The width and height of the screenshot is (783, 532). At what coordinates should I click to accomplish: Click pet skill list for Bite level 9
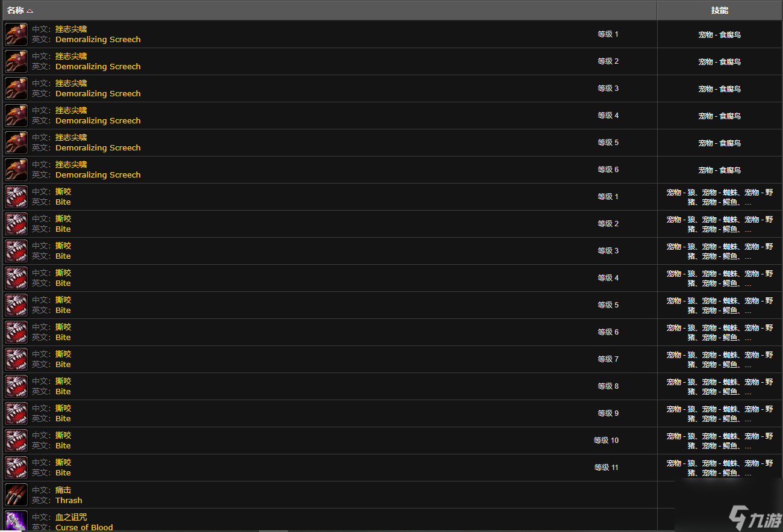pos(720,414)
